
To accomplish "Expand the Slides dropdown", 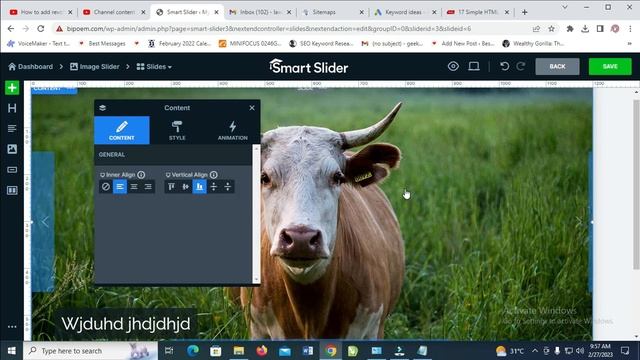I will pos(154,67).
